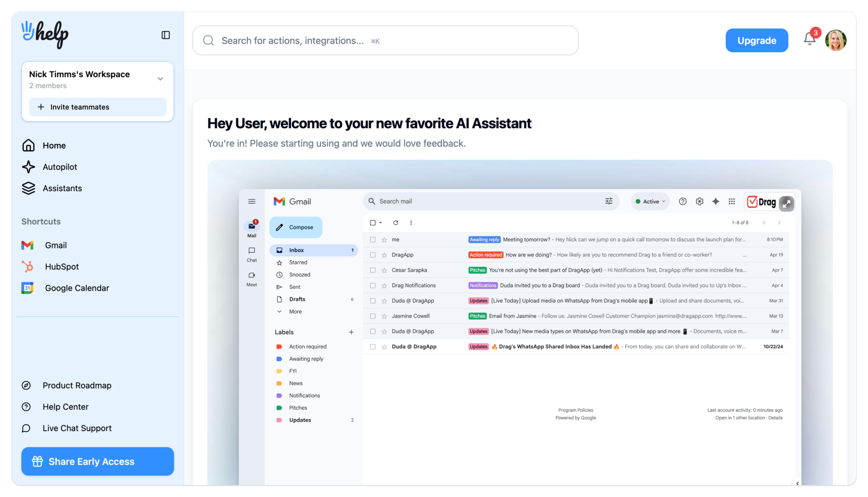Click Share Early Access button
The height and width of the screenshot is (497, 868).
point(98,461)
